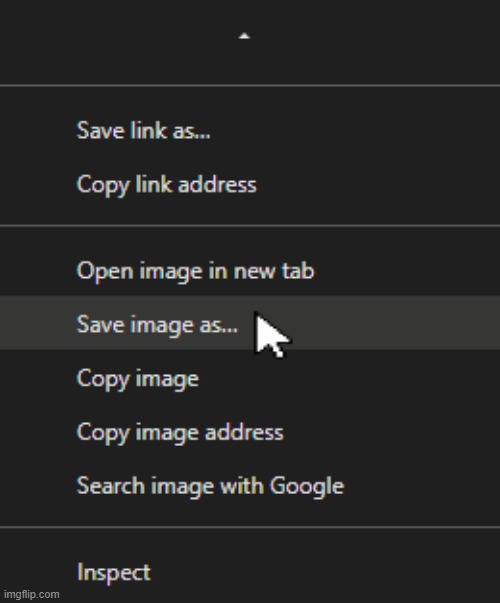Screen dimensions: 500x603
Task: Copy the picture to clipboard with 'Copy image'
Action: click(250, 378)
